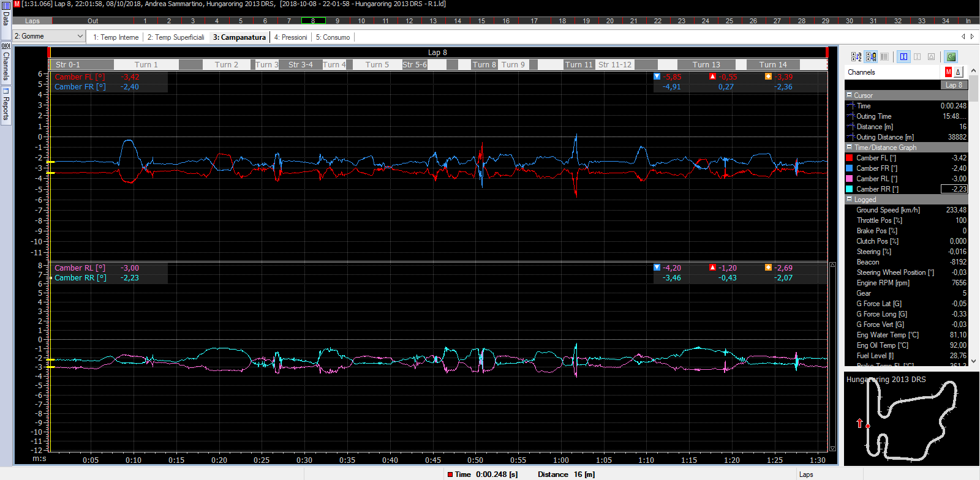Click the Outing Distance [m] cursor icon
Screen dimensions: 980x480
[x=851, y=137]
